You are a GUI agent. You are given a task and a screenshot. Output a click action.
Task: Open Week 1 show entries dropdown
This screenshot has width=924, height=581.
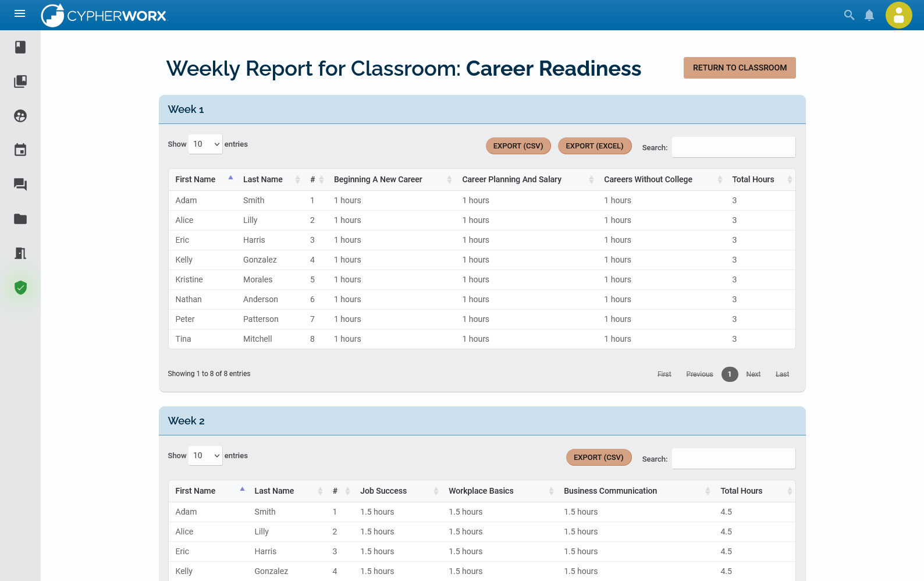[205, 144]
